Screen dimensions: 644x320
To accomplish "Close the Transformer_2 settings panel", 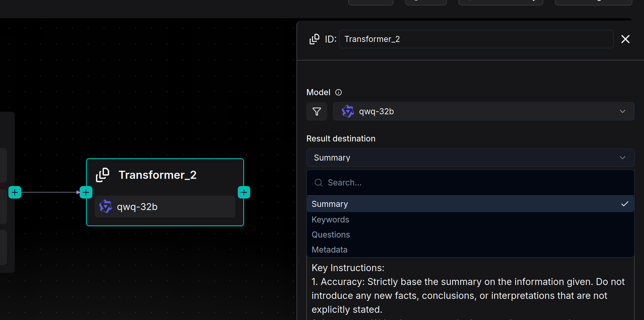I will (x=625, y=39).
